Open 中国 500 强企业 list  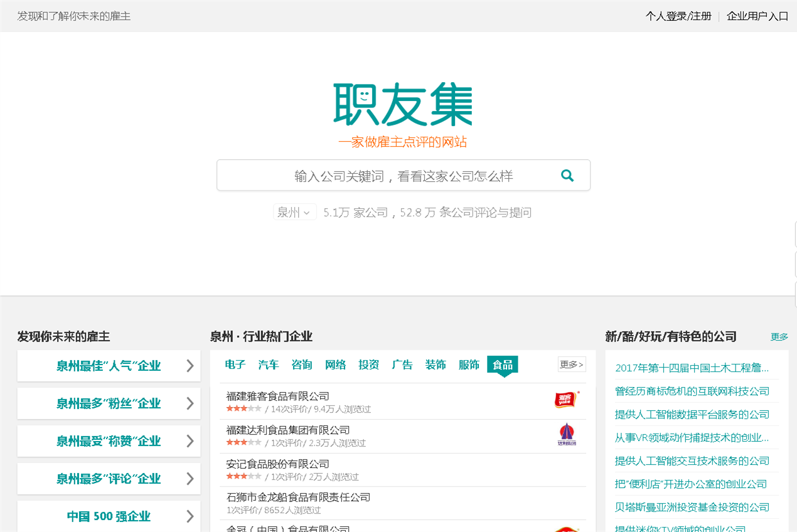[x=109, y=516]
